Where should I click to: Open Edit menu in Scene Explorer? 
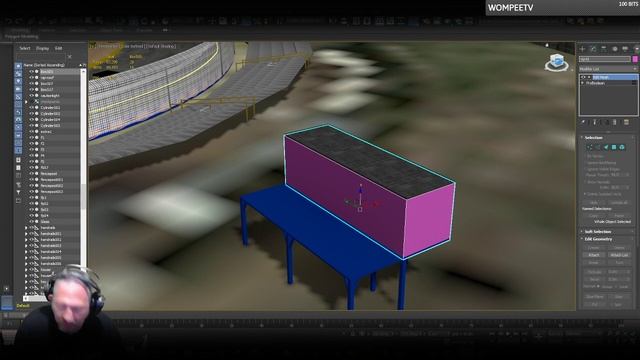coord(58,48)
